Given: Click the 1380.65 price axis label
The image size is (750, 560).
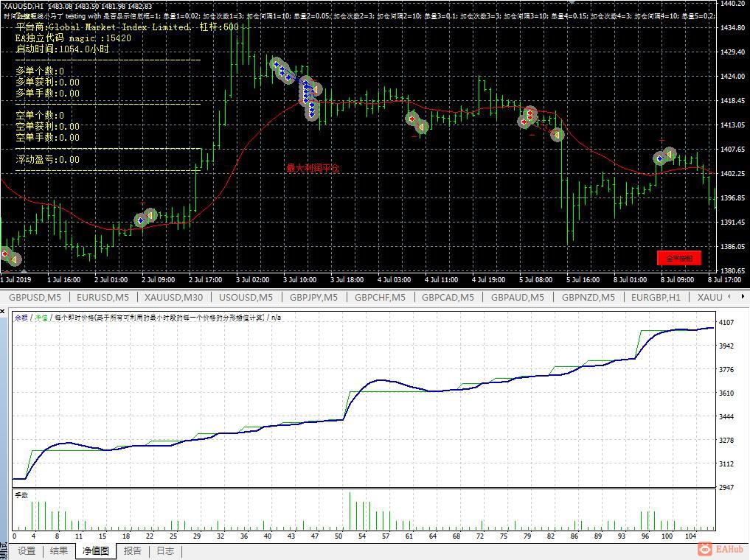Looking at the screenshot, I should coord(733,270).
